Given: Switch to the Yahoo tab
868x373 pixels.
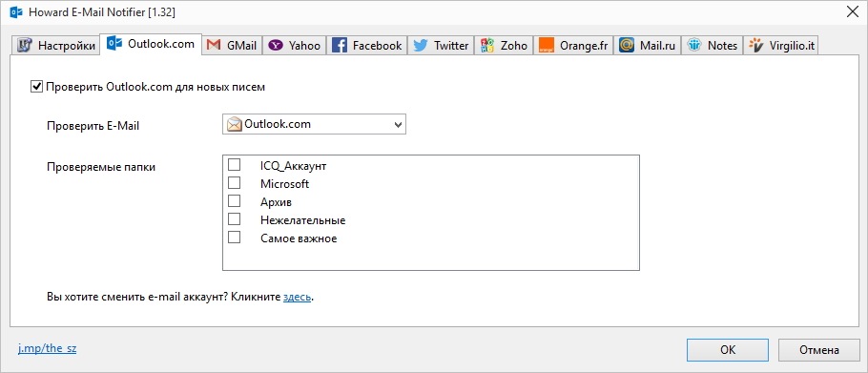Looking at the screenshot, I should coord(295,46).
